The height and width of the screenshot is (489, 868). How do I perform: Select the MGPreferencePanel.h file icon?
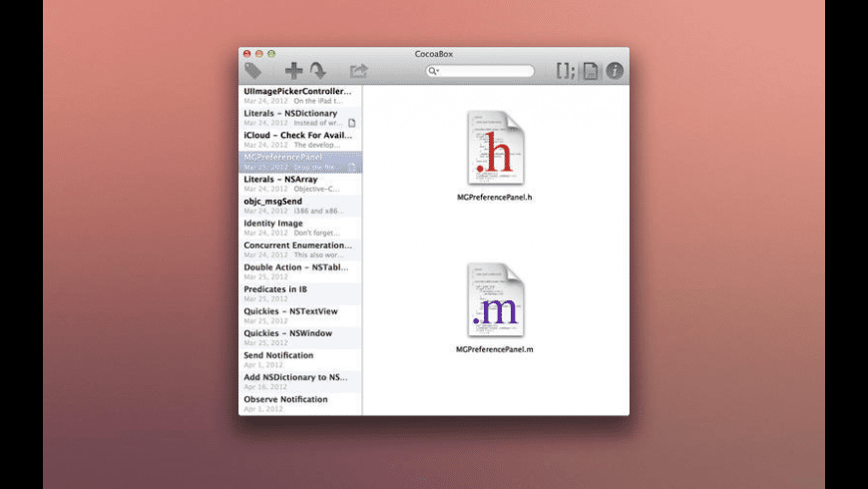click(x=496, y=148)
